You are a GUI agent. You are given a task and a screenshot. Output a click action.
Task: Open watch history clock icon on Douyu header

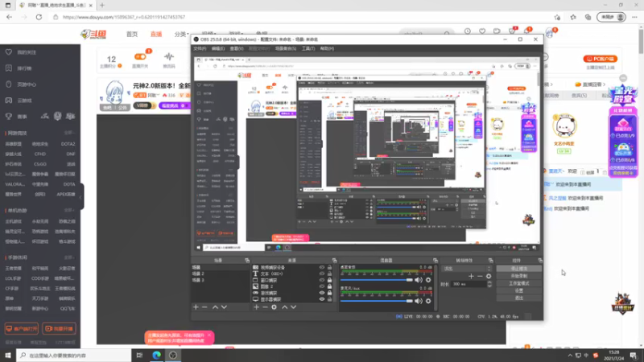(468, 31)
